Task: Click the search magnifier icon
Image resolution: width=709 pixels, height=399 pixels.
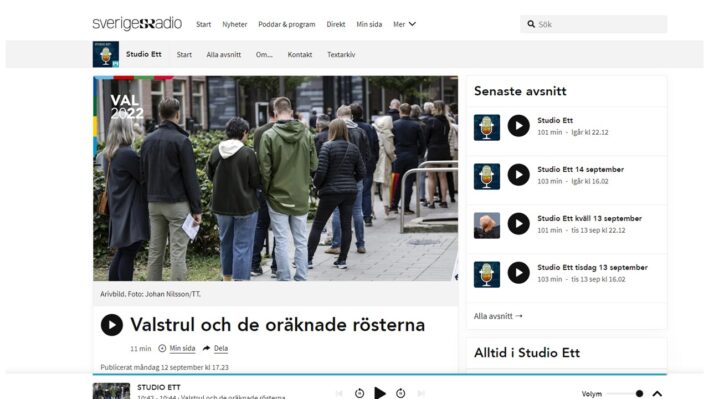Action: coord(531,24)
